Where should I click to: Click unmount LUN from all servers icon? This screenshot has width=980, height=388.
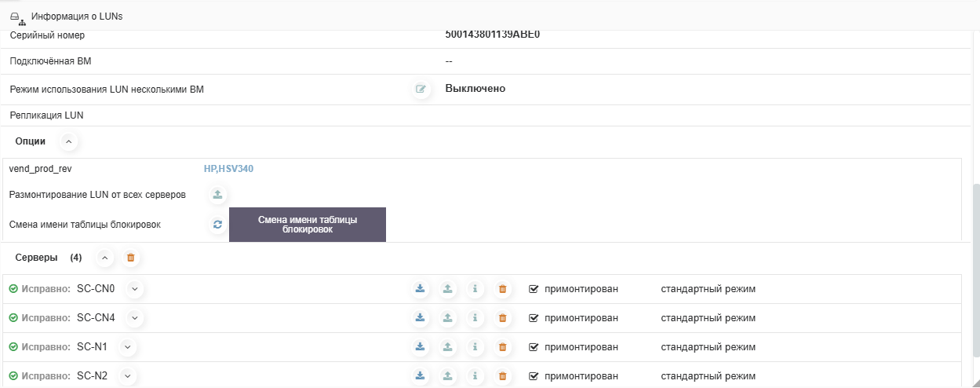click(218, 195)
